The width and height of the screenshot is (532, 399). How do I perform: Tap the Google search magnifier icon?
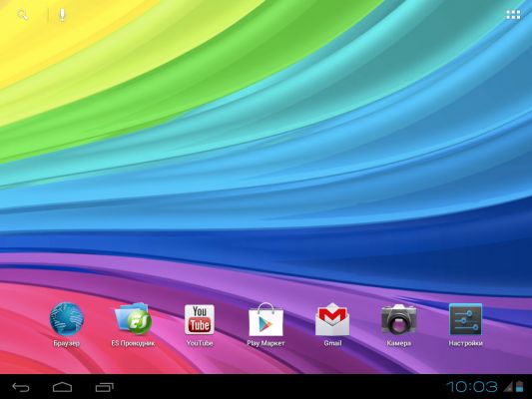(22, 15)
